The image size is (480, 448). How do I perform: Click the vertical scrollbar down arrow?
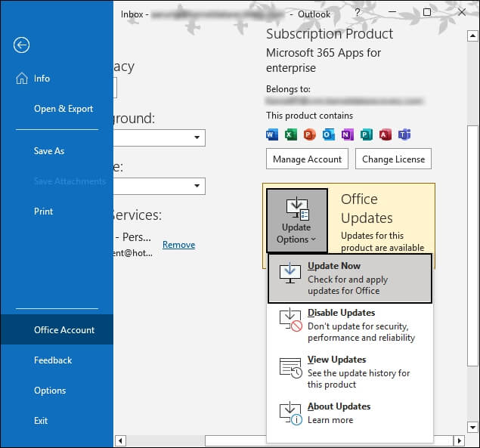click(472, 427)
